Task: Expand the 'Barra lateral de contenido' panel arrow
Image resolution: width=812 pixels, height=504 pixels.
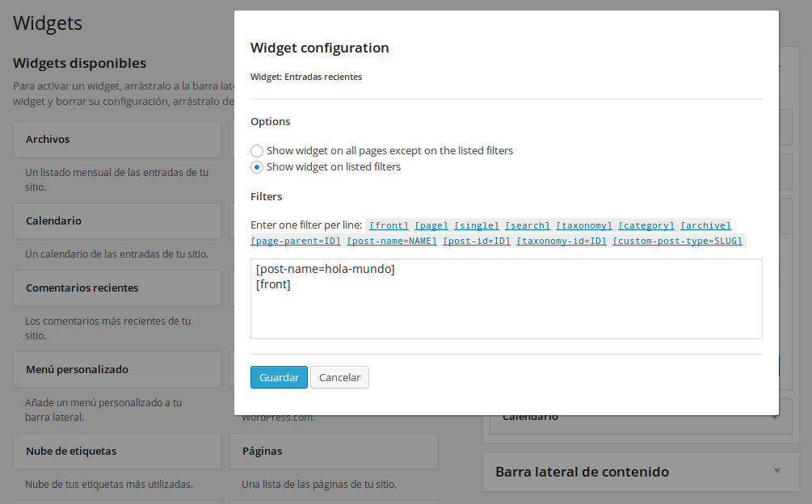Action: click(x=777, y=471)
